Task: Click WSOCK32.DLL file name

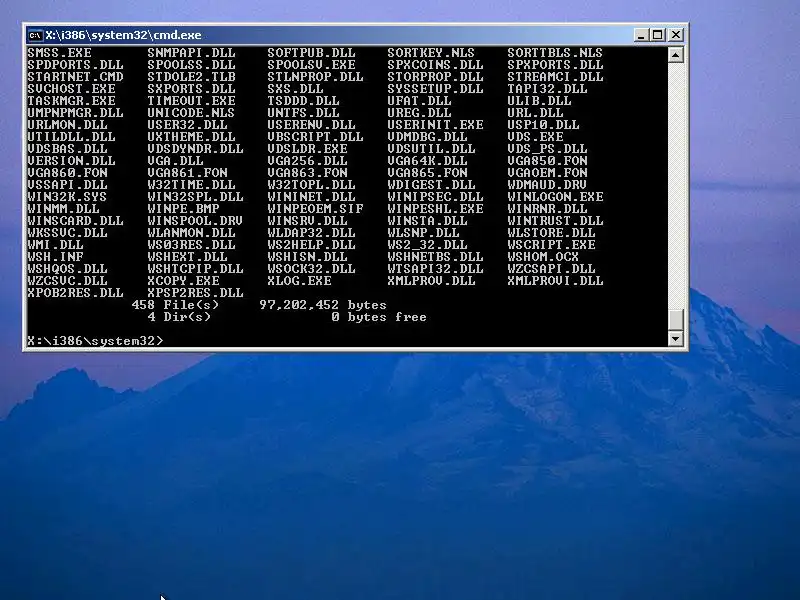Action: (311, 269)
